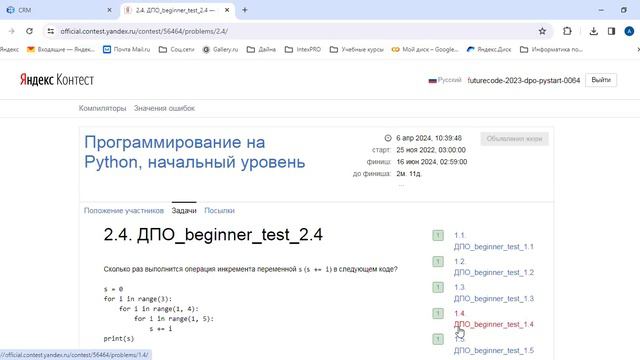Image resolution: width=640 pixels, height=360 pixels.
Task: Click the 'print(s)' code line
Action: click(x=119, y=338)
